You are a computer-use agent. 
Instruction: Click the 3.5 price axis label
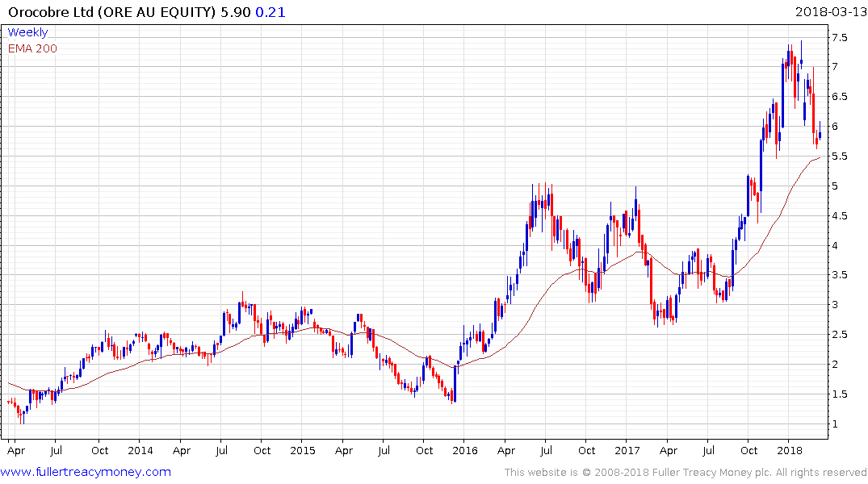click(x=839, y=275)
